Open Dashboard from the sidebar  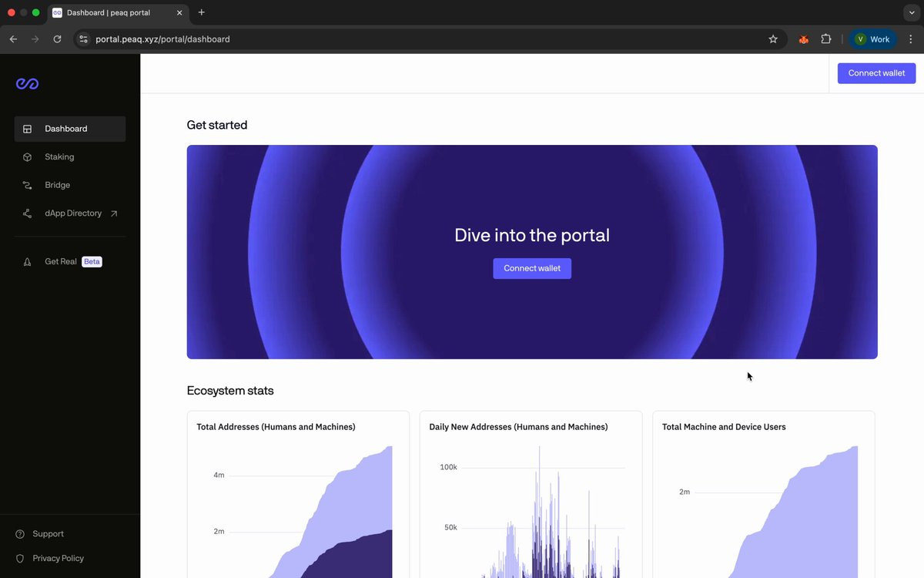[x=70, y=129]
